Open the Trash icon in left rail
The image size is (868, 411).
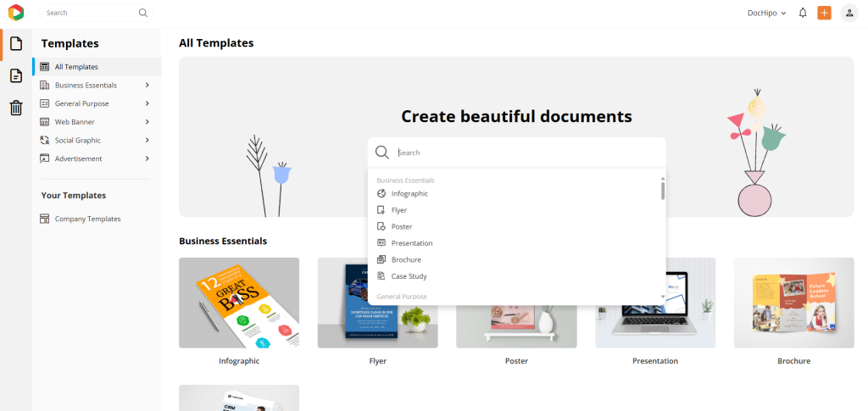(16, 108)
